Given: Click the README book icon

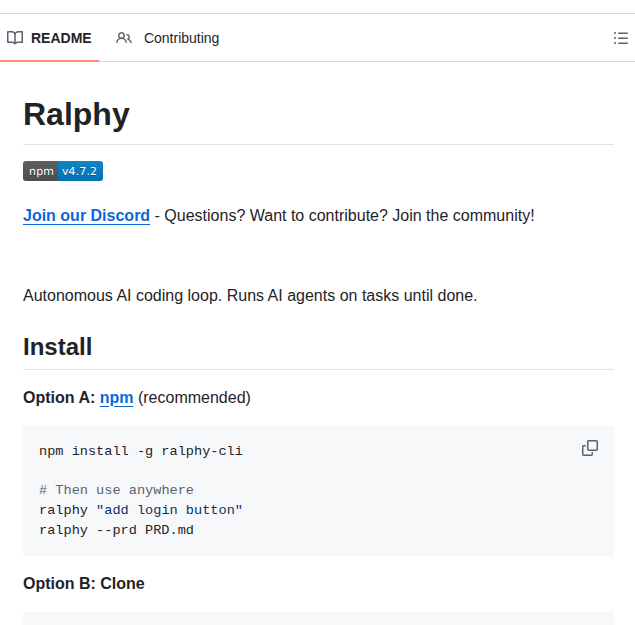Looking at the screenshot, I should 15,38.
